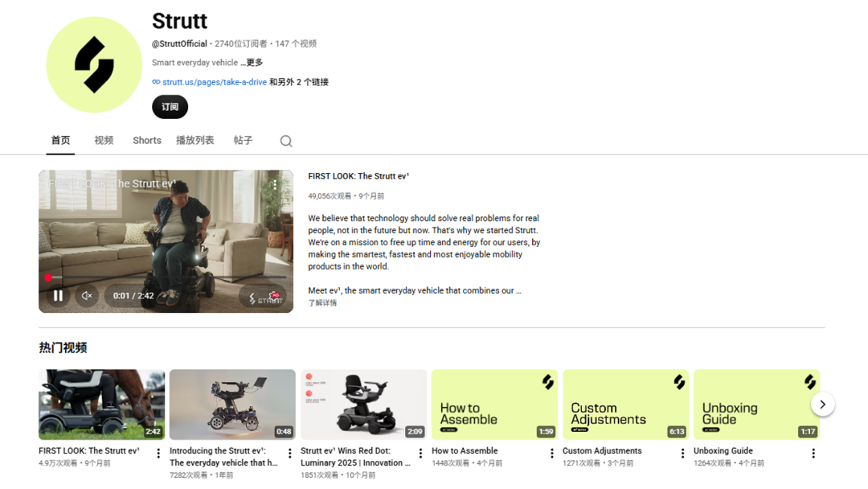The image size is (868, 489).
Task: Click the Strutt channel avatar logo
Action: [x=94, y=65]
